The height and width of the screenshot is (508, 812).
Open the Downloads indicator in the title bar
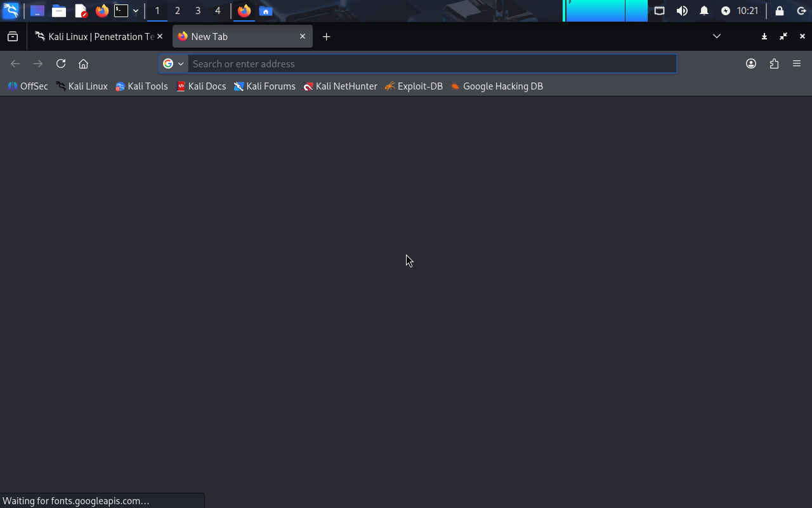click(x=764, y=37)
